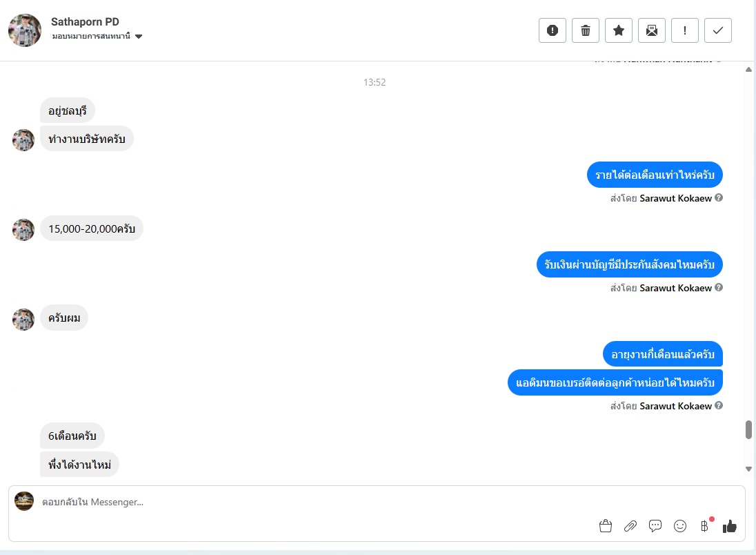The image size is (756, 555).
Task: Open Sathaporn PD profile name
Action: 85,21
